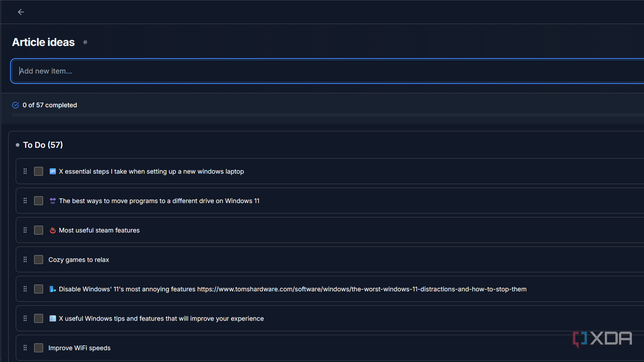This screenshot has height=362, width=644.
Task: Click the text Most useful steam features
Action: point(99,230)
